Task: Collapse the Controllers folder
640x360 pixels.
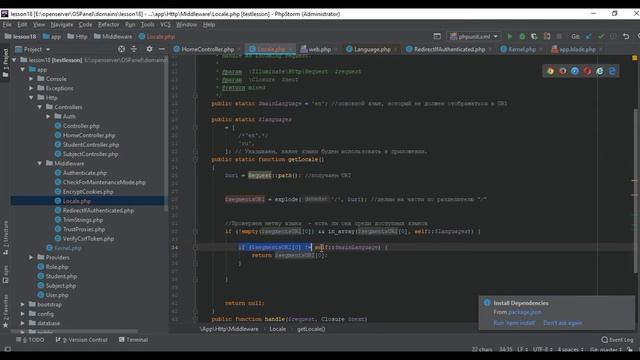Action: [40, 107]
